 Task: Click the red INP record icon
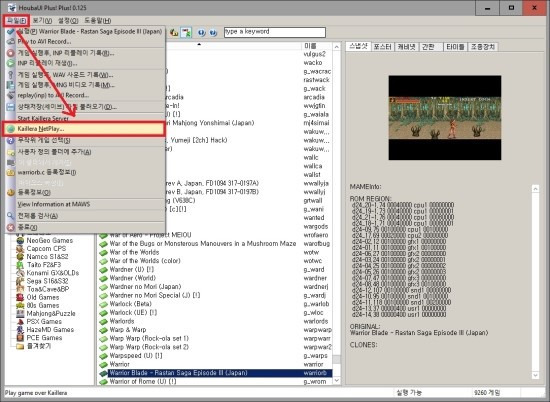[x=11, y=53]
